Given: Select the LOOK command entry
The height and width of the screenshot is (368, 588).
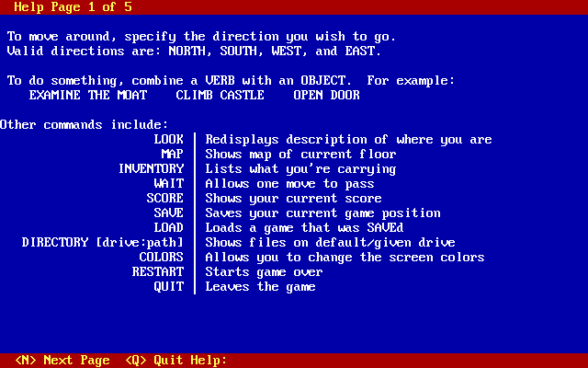Looking at the screenshot, I should pyautogui.click(x=169, y=139).
